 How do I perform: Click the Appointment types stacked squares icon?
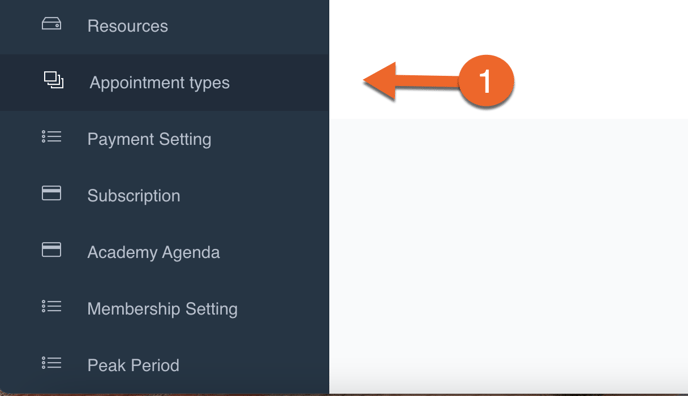(54, 80)
